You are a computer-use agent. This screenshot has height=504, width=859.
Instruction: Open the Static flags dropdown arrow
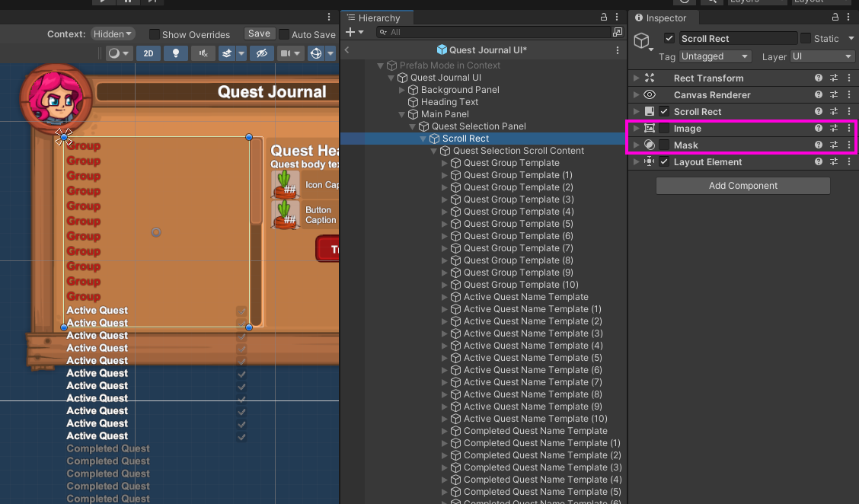tap(851, 38)
